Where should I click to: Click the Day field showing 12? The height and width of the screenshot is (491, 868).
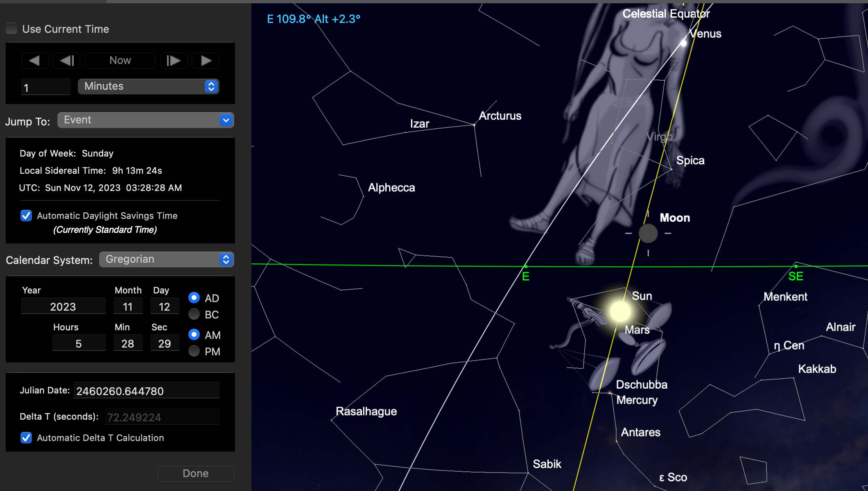tap(165, 307)
